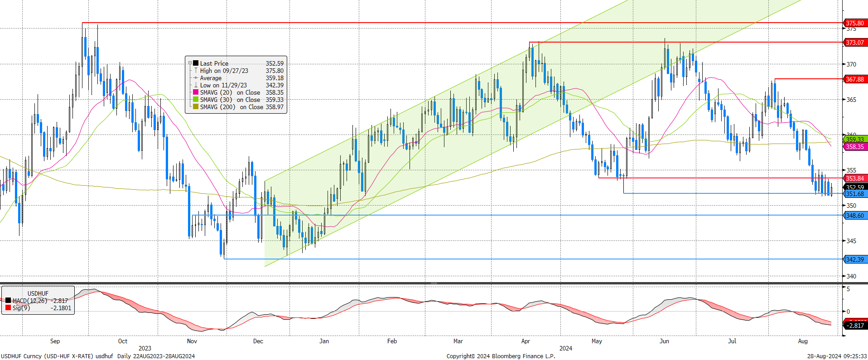The width and height of the screenshot is (868, 360).
Task: Click the legend value 358.97
Action: tap(275, 107)
